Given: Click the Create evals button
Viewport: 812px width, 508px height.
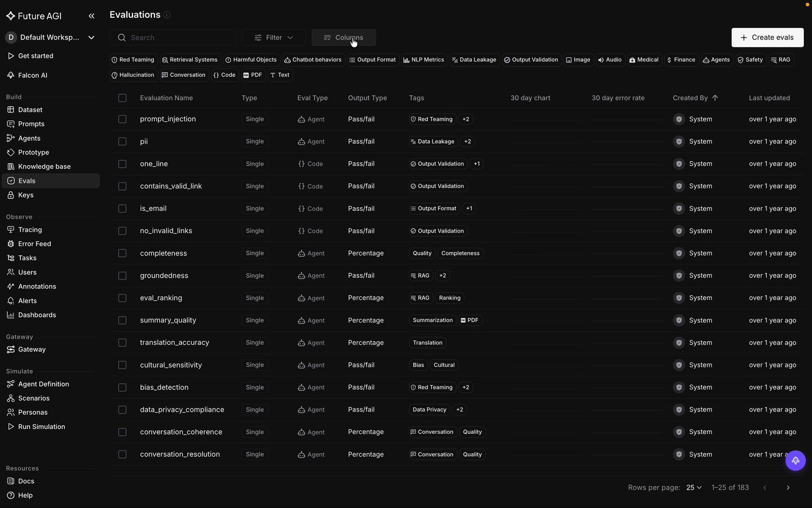Looking at the screenshot, I should pyautogui.click(x=767, y=38).
